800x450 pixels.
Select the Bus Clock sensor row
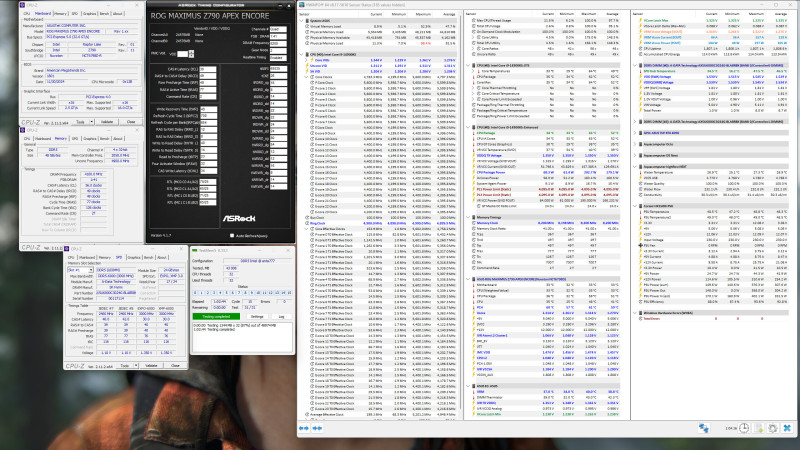coord(382,217)
